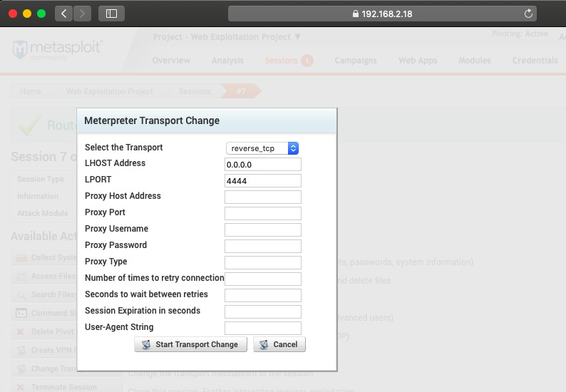Click Session Expiration in seconds field
This screenshot has width=566, height=392.
pos(263,312)
